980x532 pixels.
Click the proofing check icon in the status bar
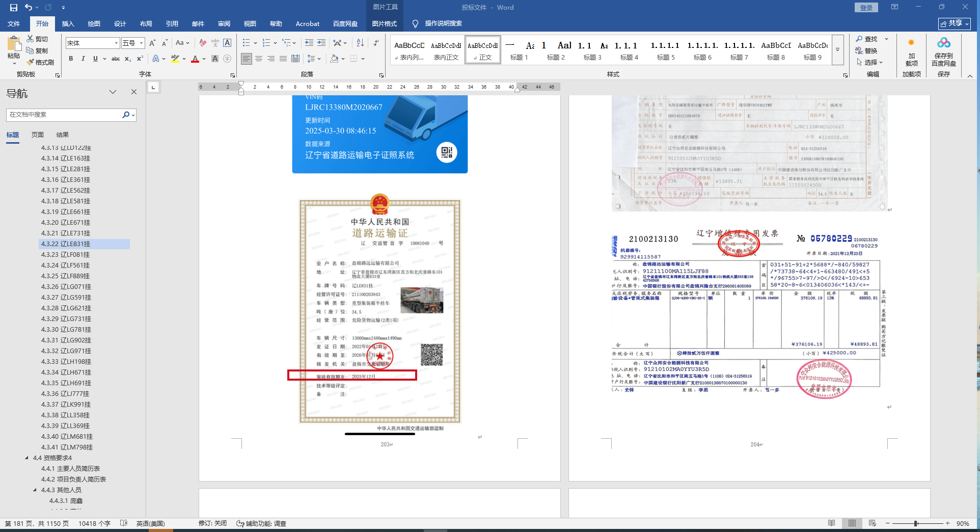[123, 523]
